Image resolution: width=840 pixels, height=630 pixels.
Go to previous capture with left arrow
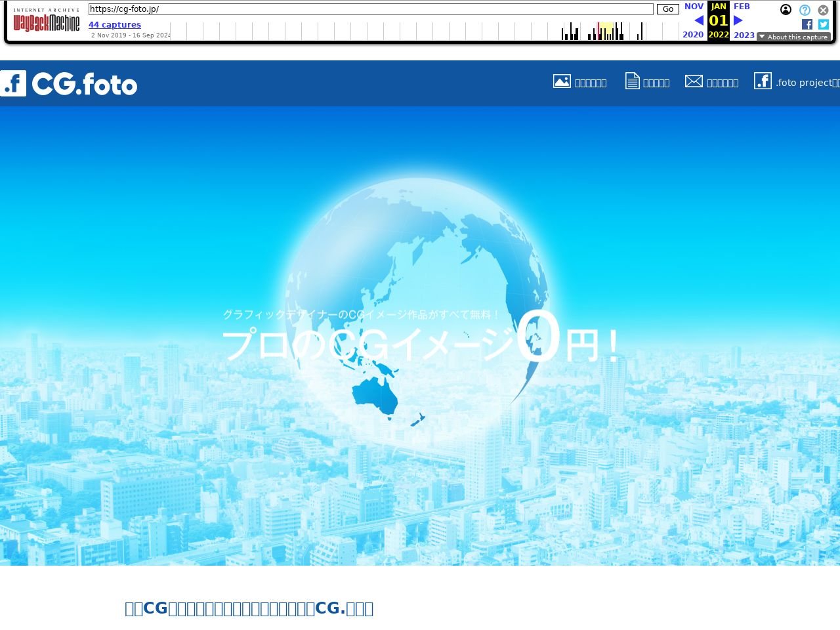(x=698, y=20)
